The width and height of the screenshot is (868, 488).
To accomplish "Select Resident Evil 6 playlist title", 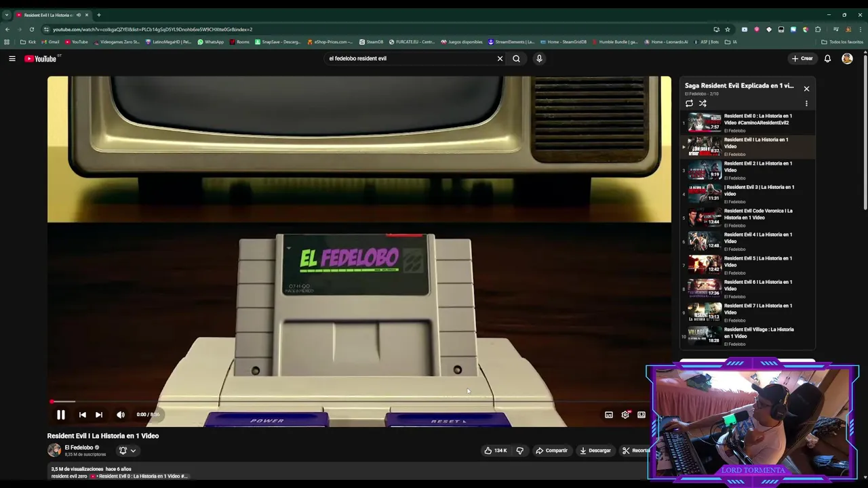I will pyautogui.click(x=758, y=285).
